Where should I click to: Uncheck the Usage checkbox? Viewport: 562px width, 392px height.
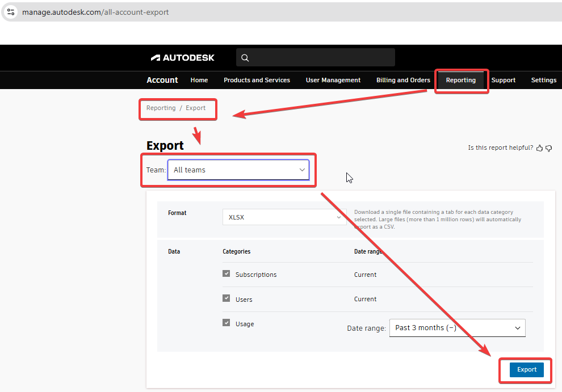[x=226, y=323]
